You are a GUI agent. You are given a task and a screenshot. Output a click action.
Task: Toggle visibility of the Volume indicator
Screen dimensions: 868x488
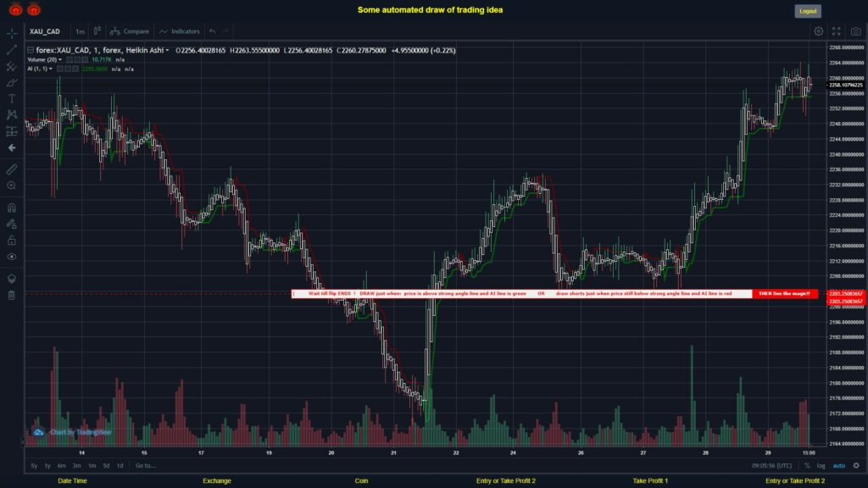point(70,60)
